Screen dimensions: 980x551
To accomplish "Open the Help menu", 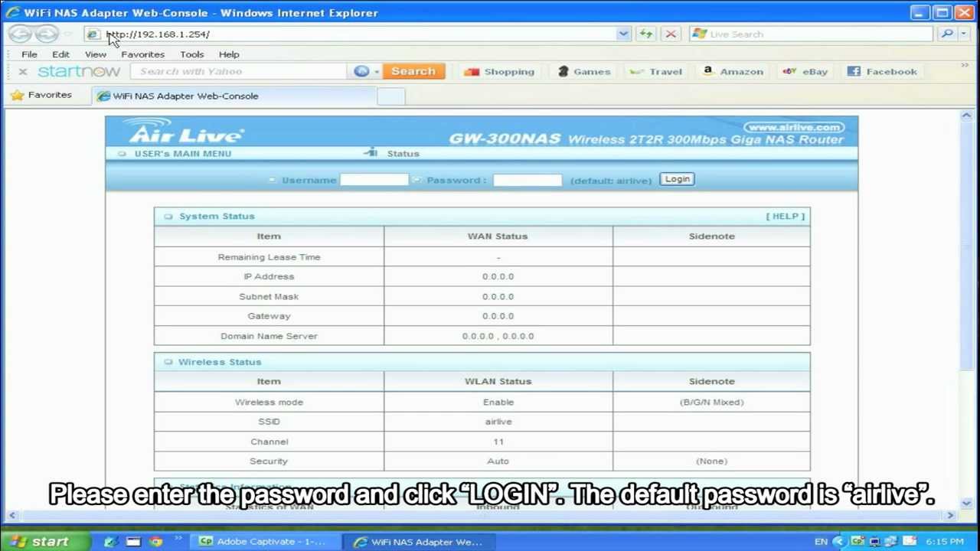I will click(229, 54).
